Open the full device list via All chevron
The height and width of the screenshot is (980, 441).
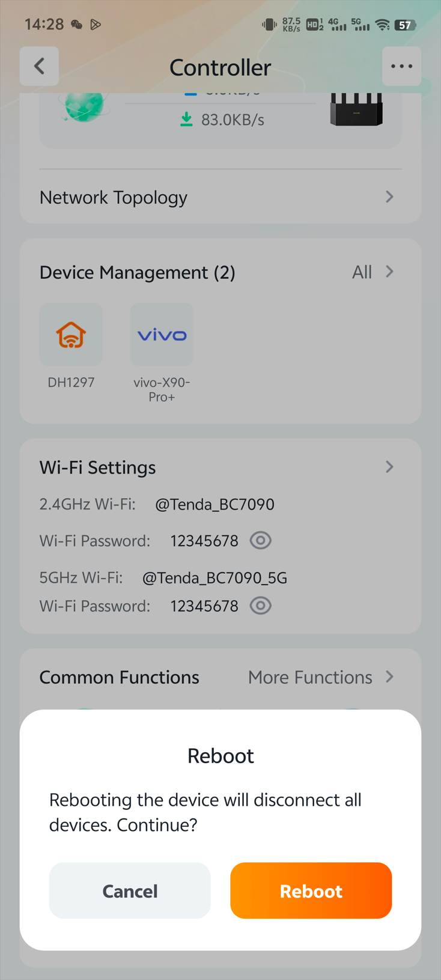point(375,272)
